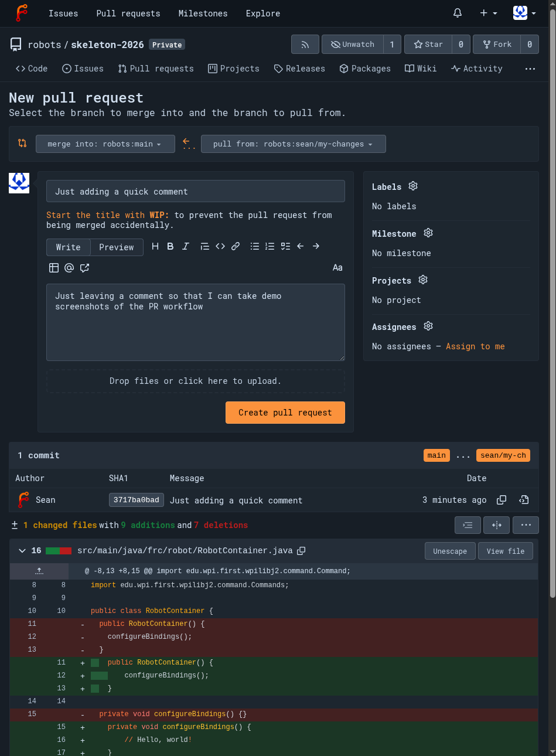This screenshot has height=756, width=556.
Task: Open the Packages tab
Action: (365, 69)
